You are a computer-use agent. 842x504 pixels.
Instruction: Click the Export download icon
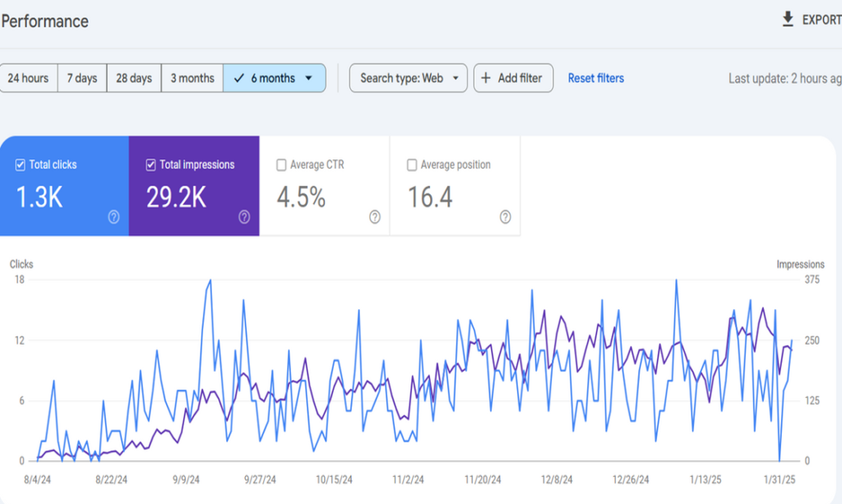coord(789,20)
